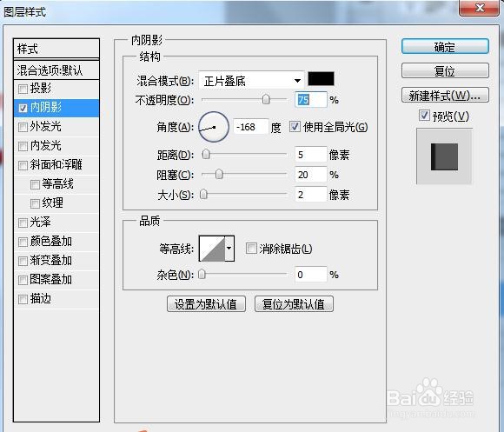This screenshot has height=432, width=504.
Task: Toggle the 预览 preview checkbox
Action: (424, 115)
